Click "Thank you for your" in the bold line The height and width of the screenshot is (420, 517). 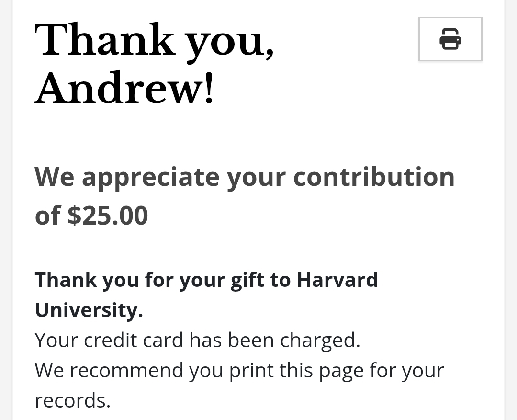[x=129, y=280]
